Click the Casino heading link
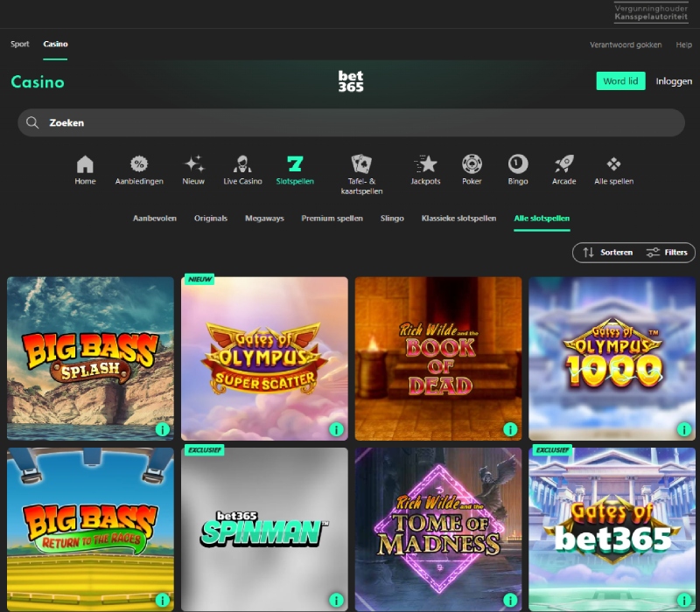 (x=38, y=81)
